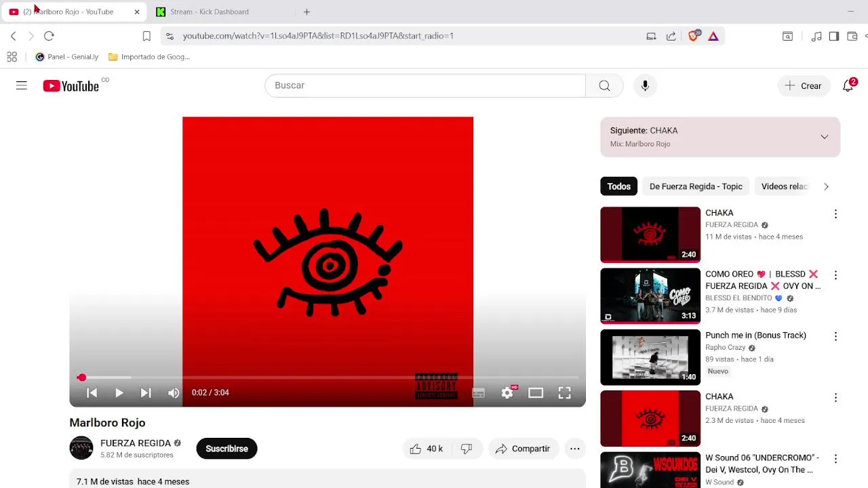The width and height of the screenshot is (868, 488).
Task: Skip to the next video
Action: pos(145,392)
